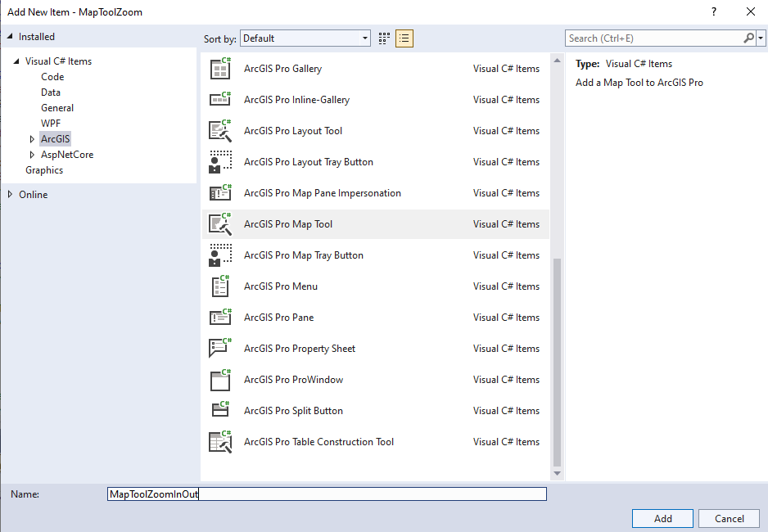The height and width of the screenshot is (532, 768).
Task: Select ArcGIS Pro Property Sheet text
Action: pyautogui.click(x=300, y=349)
